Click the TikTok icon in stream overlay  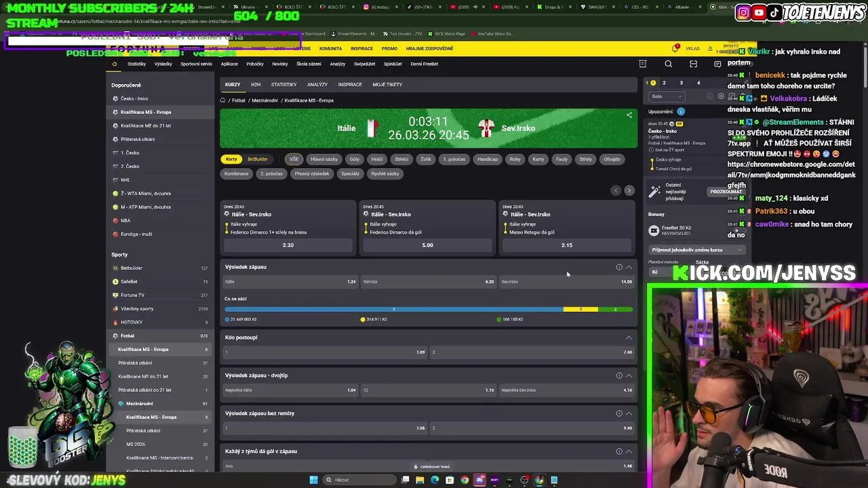(774, 12)
